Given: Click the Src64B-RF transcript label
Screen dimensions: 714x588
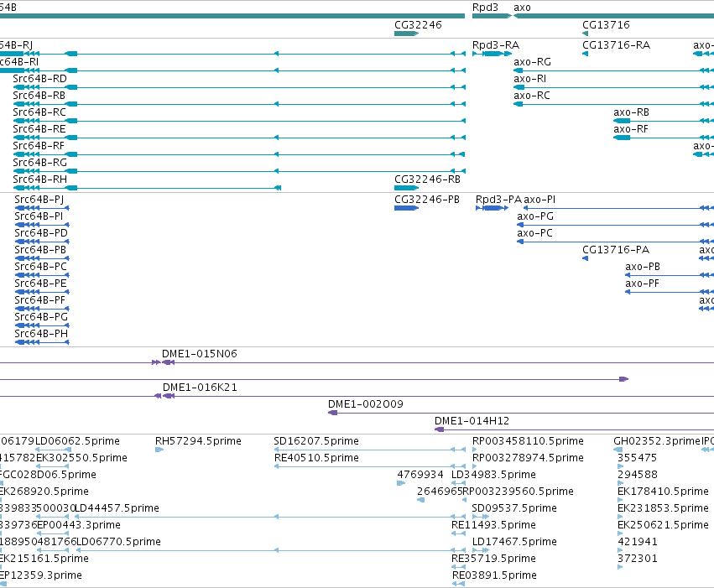Looking at the screenshot, I should point(39,146).
